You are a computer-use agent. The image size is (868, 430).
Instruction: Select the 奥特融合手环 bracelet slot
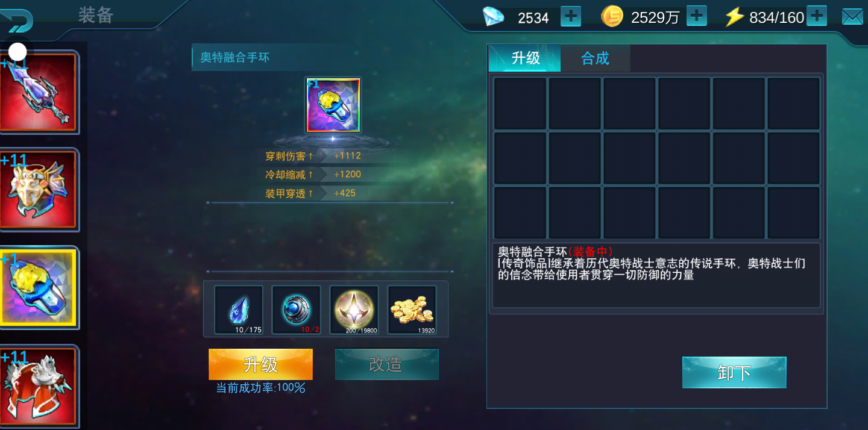(39, 288)
